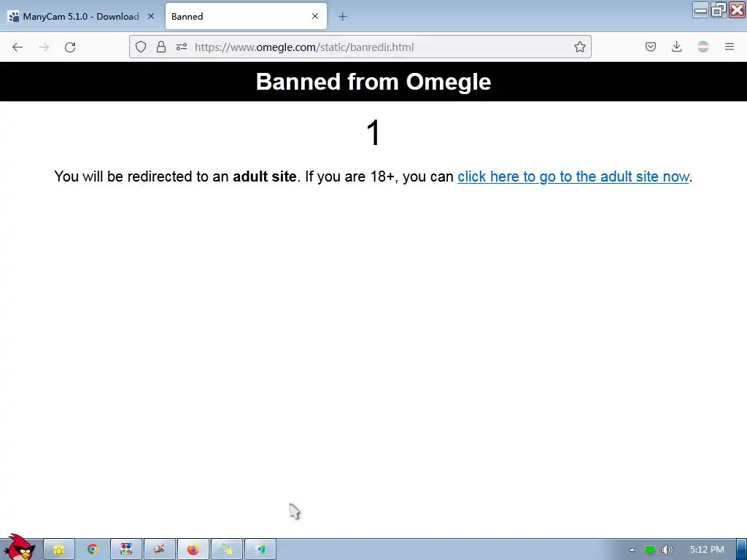Open the third taskbar app icon
Image resolution: width=747 pixels, height=560 pixels.
point(126,550)
